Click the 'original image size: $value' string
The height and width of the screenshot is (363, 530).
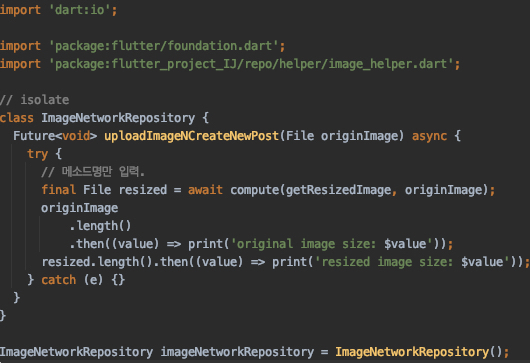coord(332,244)
